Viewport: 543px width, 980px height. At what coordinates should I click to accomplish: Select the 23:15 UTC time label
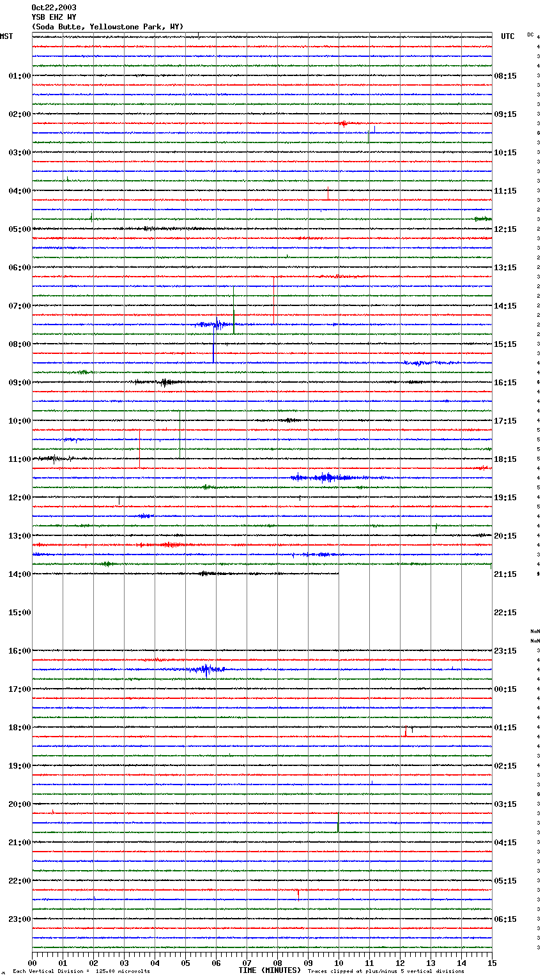pos(505,651)
